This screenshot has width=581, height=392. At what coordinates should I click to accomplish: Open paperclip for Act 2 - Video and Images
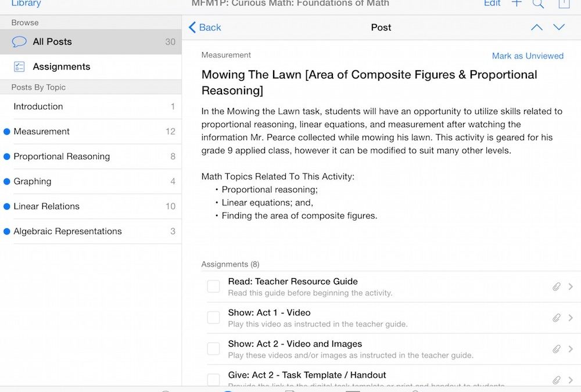pyautogui.click(x=556, y=349)
